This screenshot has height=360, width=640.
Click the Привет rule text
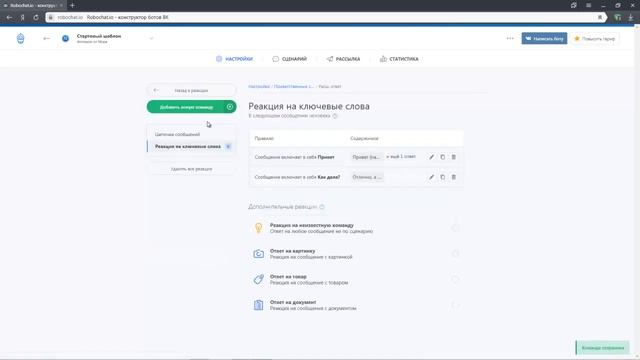coord(294,157)
